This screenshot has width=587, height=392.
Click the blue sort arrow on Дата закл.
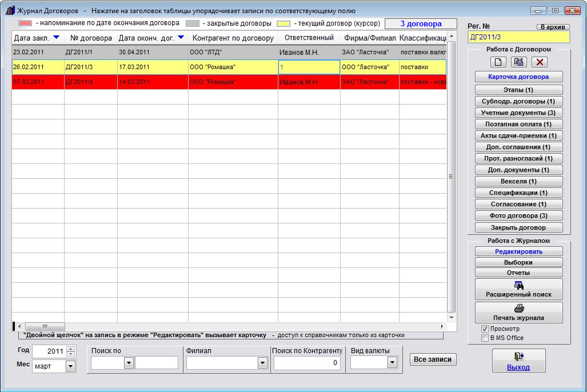(x=55, y=38)
